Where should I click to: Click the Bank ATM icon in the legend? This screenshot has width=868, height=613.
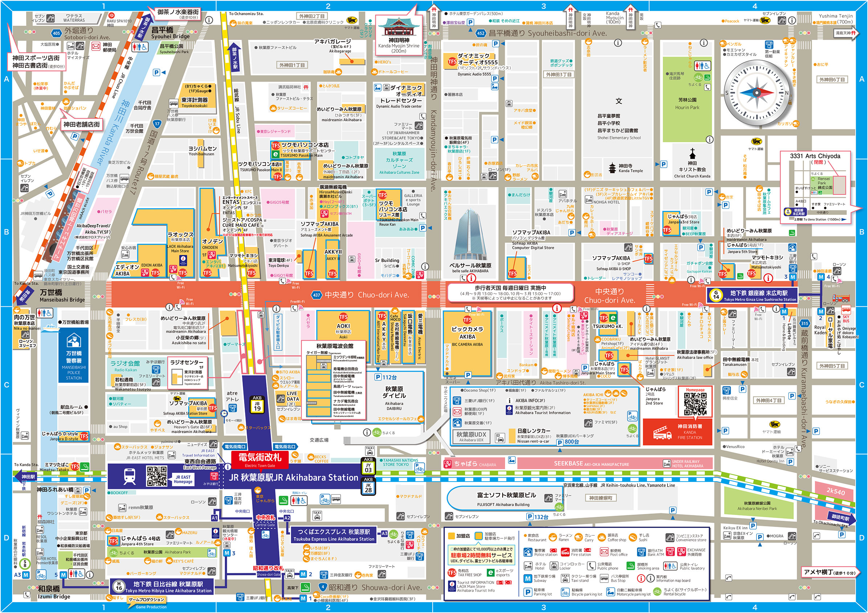tap(641, 552)
